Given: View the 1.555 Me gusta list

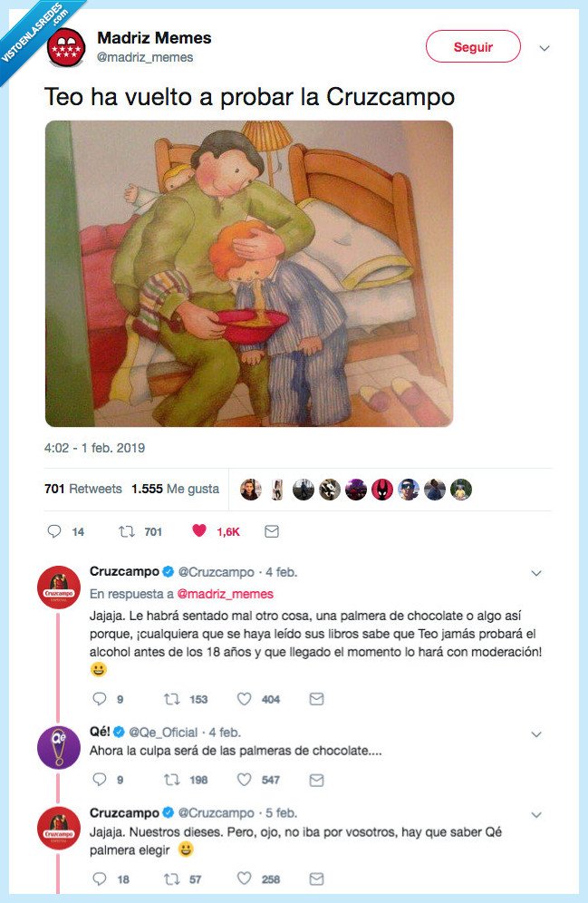Looking at the screenshot, I should (x=175, y=489).
